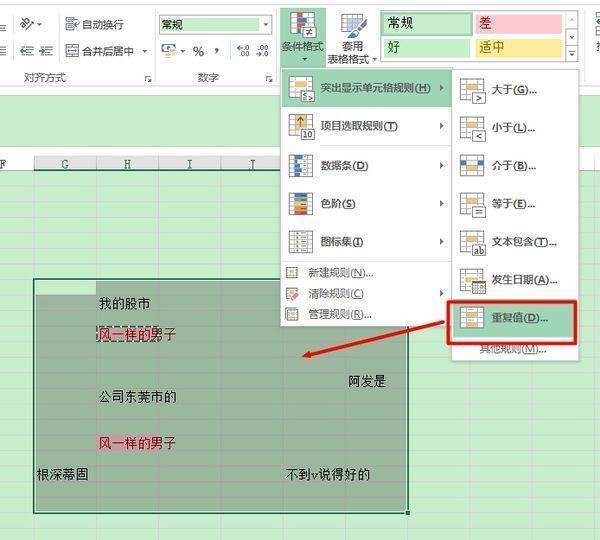Click cell containing 根深蒂固
This screenshot has width=600, height=540.
click(63, 475)
